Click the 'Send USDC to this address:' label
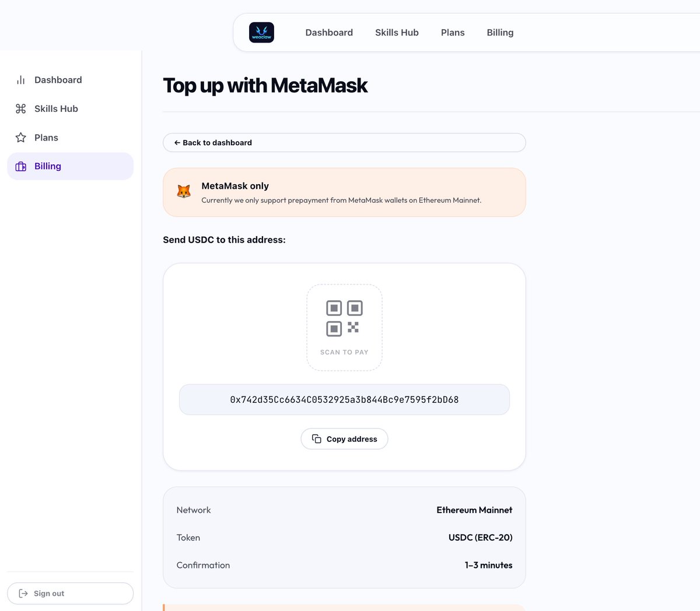Viewport: 700px width, 611px height. (x=224, y=240)
